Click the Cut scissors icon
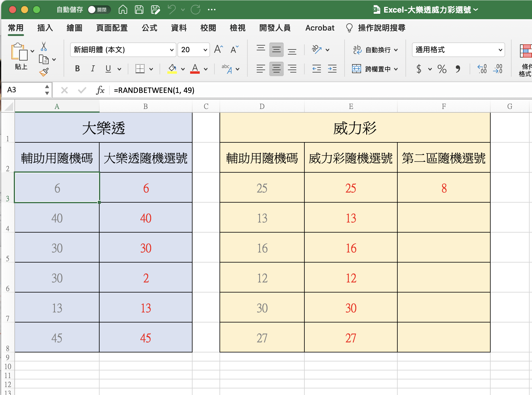 tap(44, 46)
